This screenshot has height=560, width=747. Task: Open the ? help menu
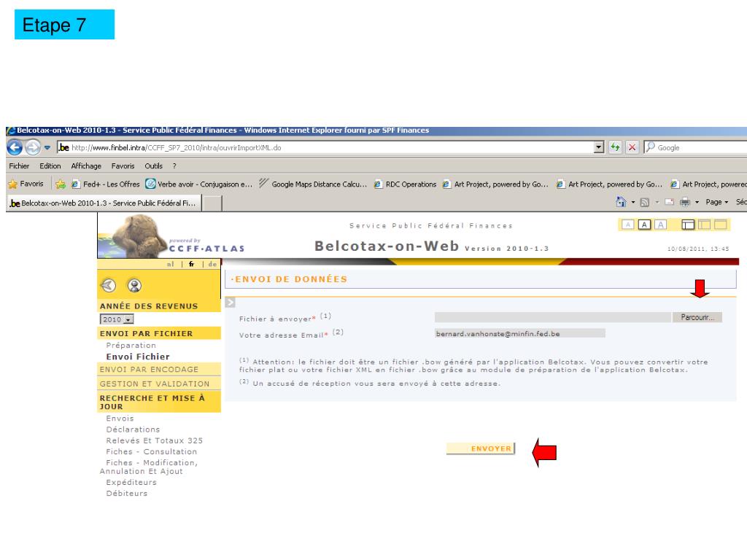click(x=174, y=166)
